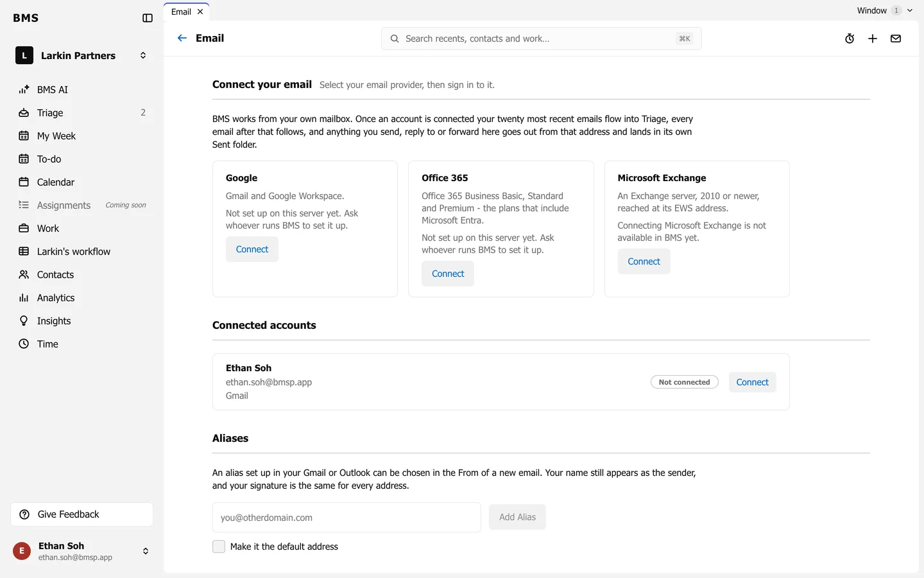Click the Add Alias button
Screen dimensions: 924x578
click(517, 517)
